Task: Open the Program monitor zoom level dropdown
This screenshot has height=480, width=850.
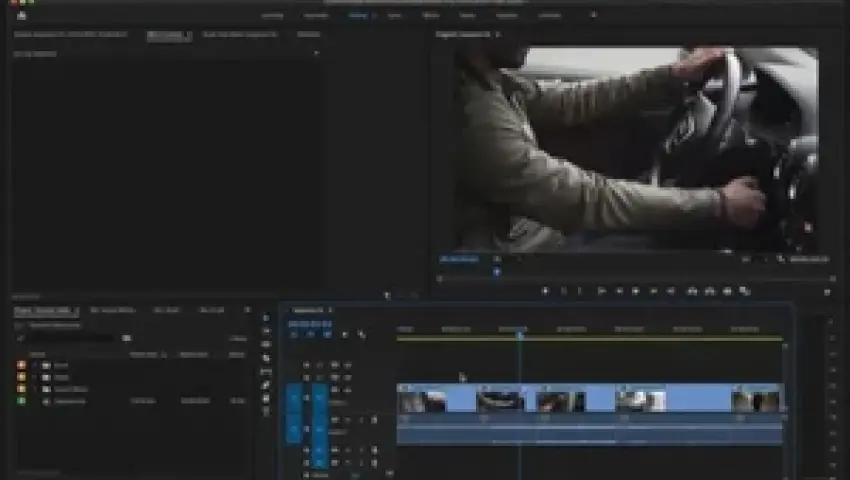Action: point(497,259)
